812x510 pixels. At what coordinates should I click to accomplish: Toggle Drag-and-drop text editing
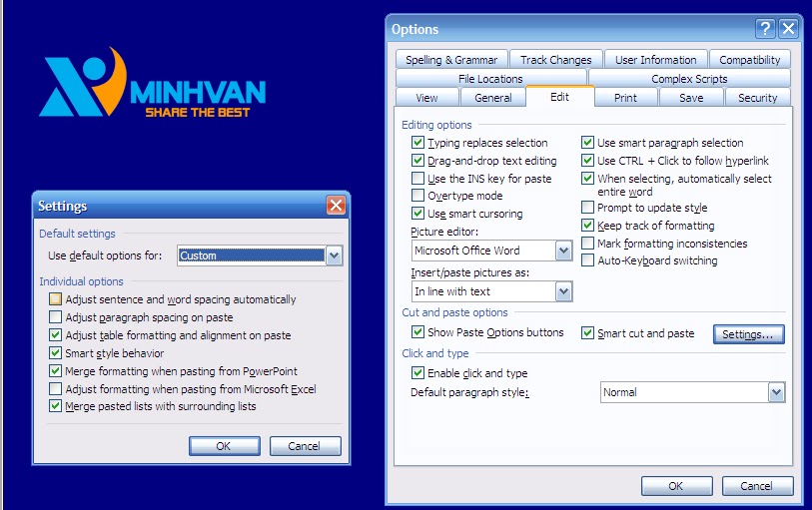click(x=417, y=161)
